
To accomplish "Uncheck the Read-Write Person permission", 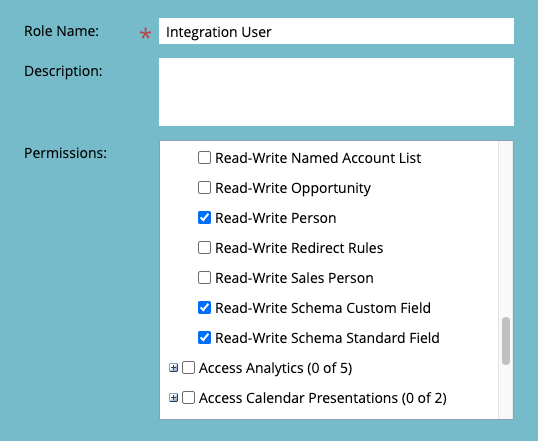I will (x=204, y=218).
